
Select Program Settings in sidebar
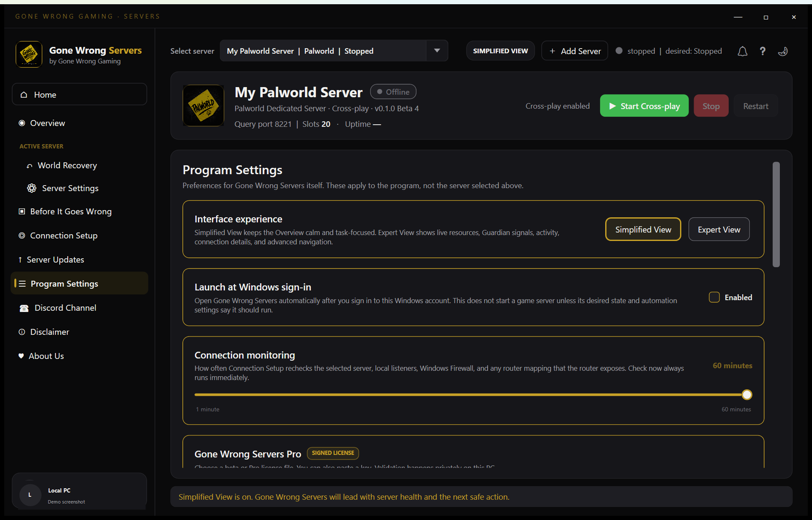tap(80, 283)
